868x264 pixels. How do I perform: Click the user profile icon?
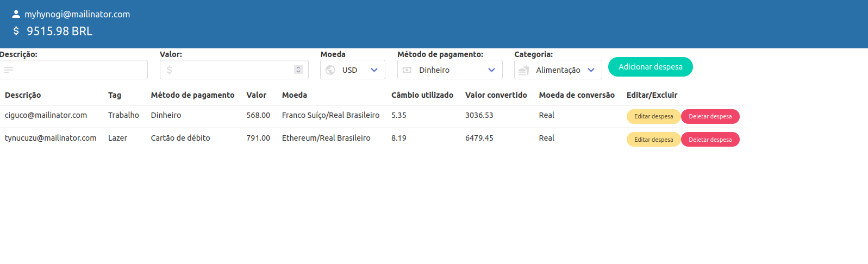point(16,14)
